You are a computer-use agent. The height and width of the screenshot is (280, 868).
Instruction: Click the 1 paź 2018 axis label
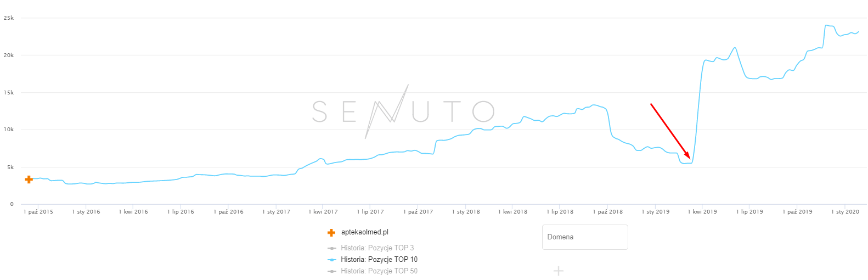coord(607,212)
